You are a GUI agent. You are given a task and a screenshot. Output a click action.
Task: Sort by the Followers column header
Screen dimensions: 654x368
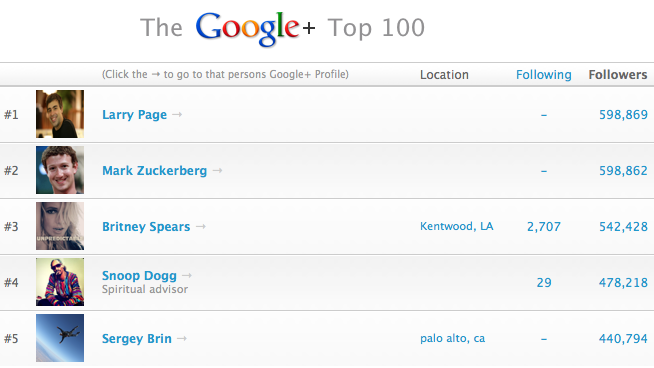(x=618, y=75)
